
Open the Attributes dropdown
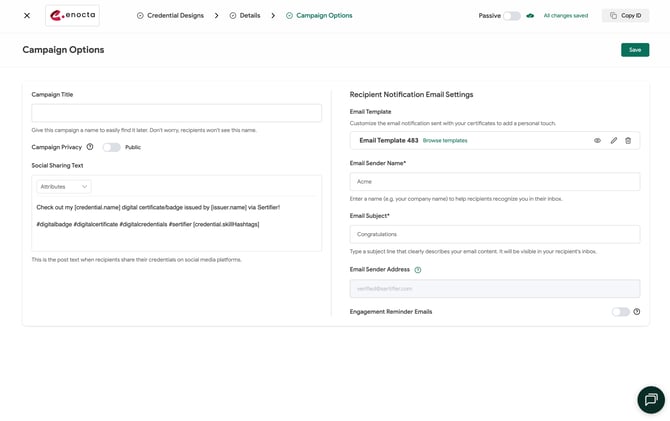pyautogui.click(x=64, y=186)
